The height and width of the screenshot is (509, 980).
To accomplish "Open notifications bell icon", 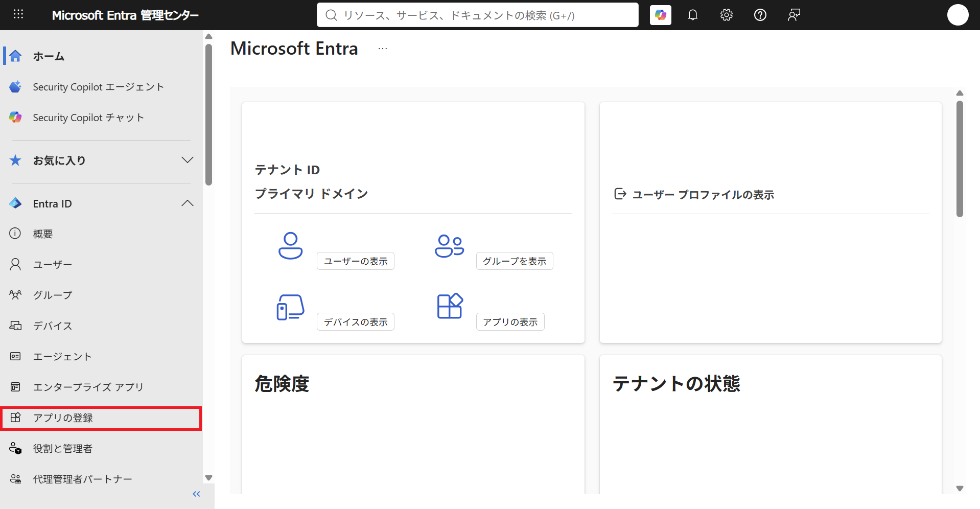I will tap(693, 15).
